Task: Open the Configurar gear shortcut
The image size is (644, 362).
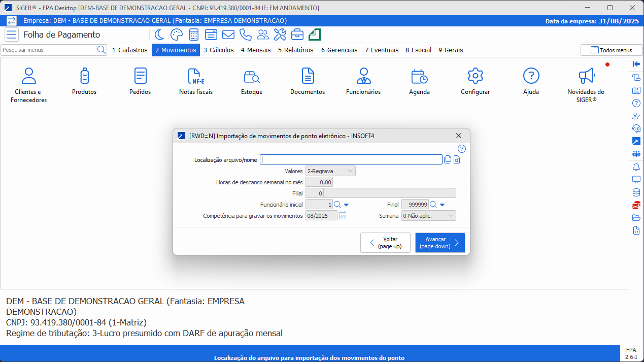Action: pos(475,81)
